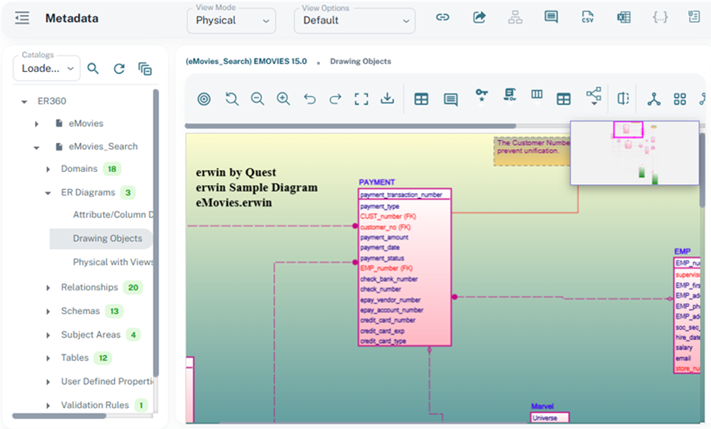Click the hierarchy icon in top toolbar
The height and width of the screenshot is (429, 711).
coord(515,17)
